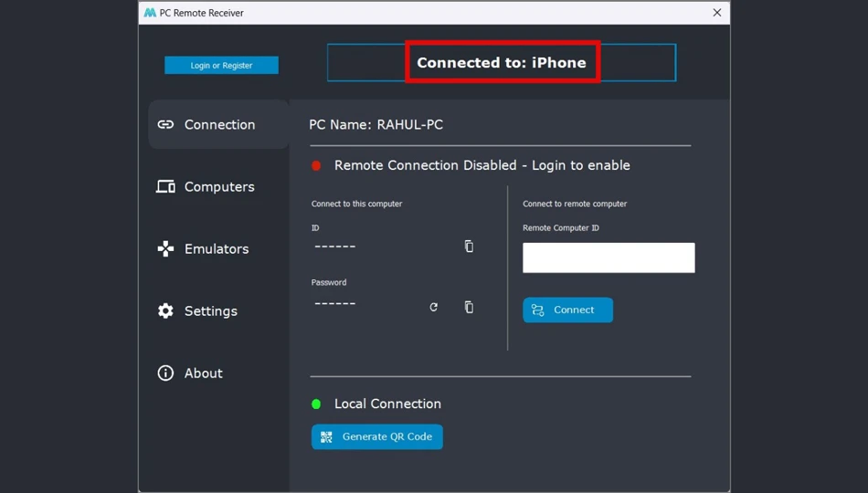Image resolution: width=868 pixels, height=493 pixels.
Task: Click the 'Remote Computer ID' label
Action: coord(561,228)
